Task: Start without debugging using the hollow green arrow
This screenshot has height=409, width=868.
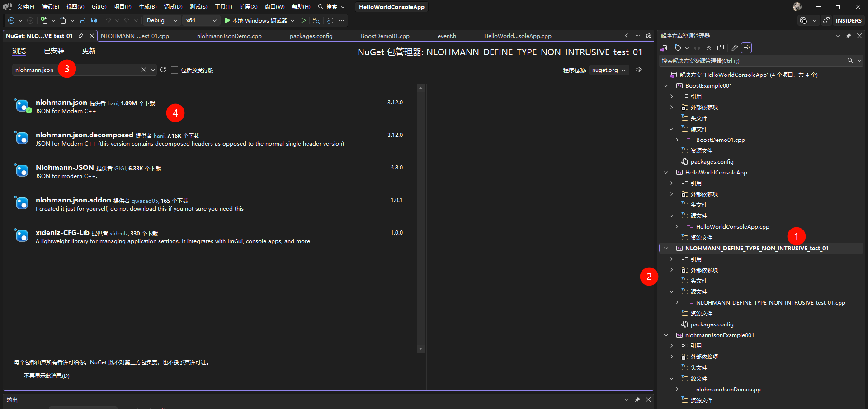Action: (x=303, y=20)
